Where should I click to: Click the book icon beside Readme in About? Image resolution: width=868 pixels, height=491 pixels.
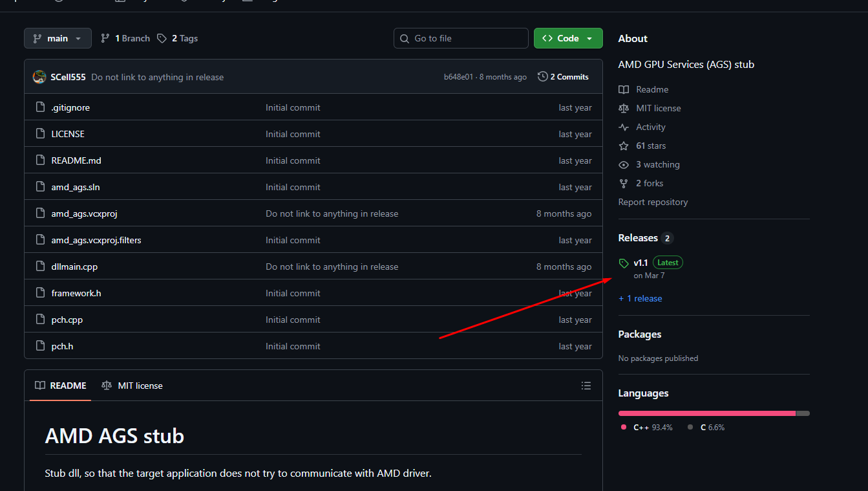pyautogui.click(x=624, y=89)
